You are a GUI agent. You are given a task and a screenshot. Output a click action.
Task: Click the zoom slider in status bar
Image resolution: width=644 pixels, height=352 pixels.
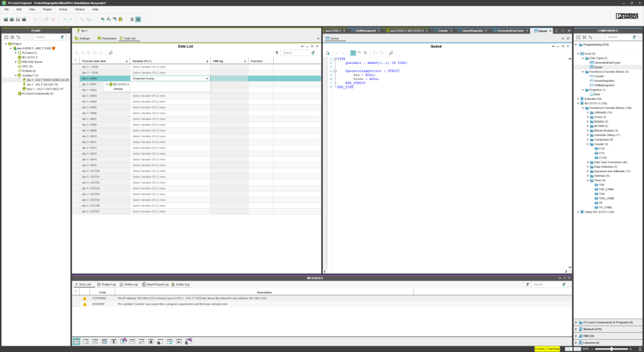click(612, 348)
